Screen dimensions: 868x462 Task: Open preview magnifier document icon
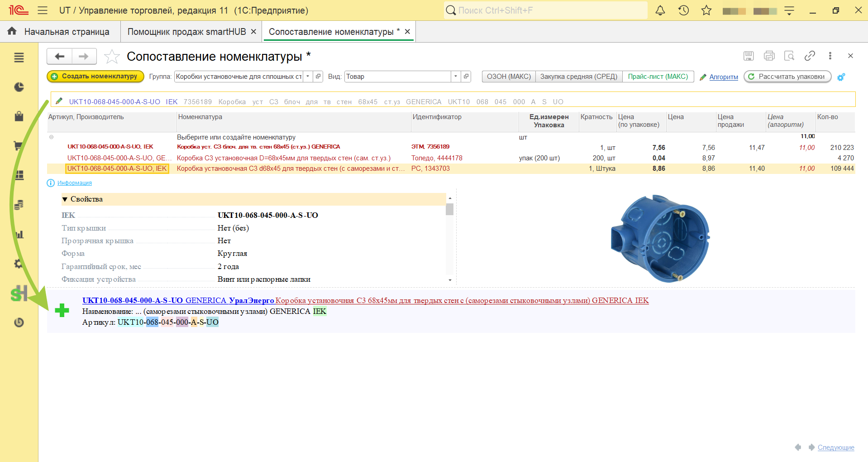[789, 56]
